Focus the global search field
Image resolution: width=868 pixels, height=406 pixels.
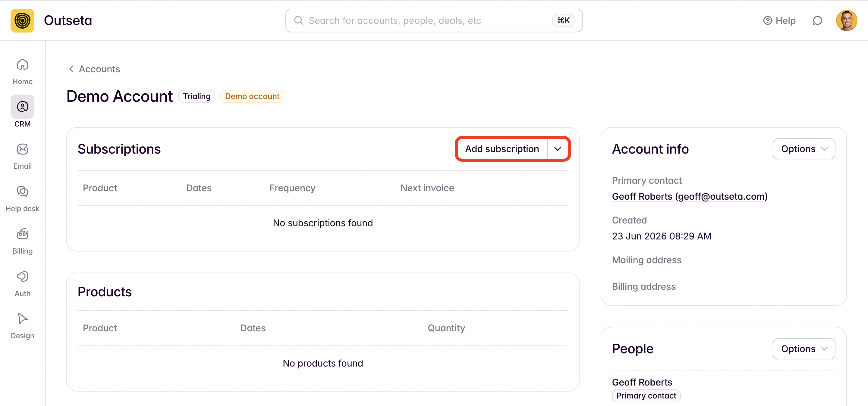(x=434, y=20)
